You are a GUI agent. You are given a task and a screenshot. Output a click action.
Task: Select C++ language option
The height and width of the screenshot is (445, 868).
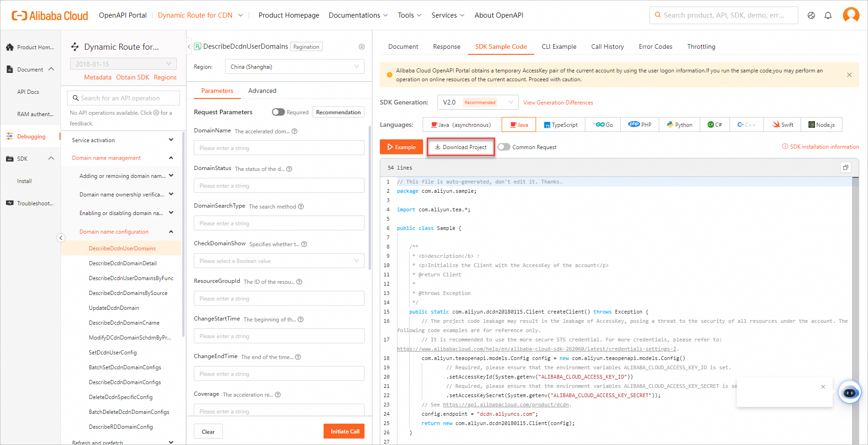click(747, 124)
